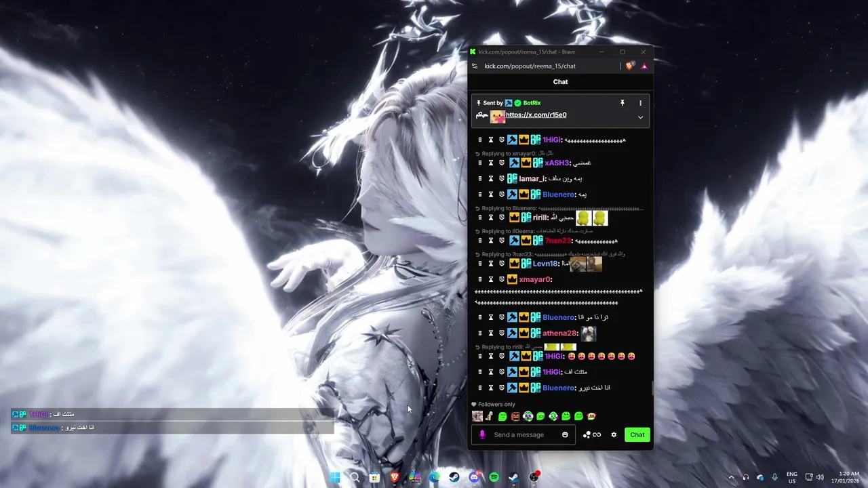Open Spotify from taskbar
Screen dimensions: 868x488
click(494, 477)
